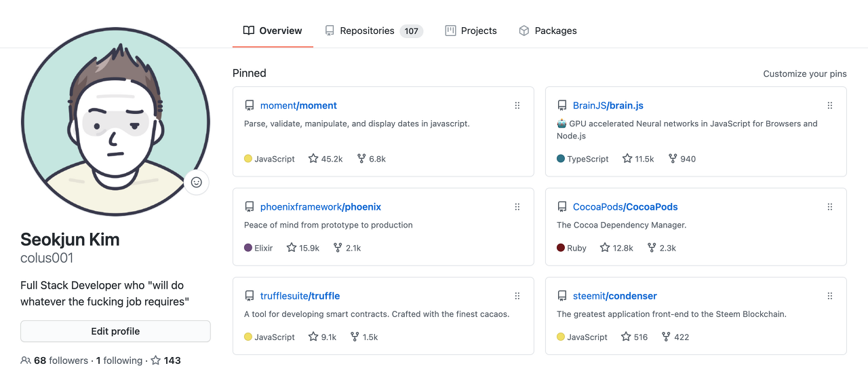
Task: Click the repo icon beside moment/moment
Action: click(x=250, y=105)
